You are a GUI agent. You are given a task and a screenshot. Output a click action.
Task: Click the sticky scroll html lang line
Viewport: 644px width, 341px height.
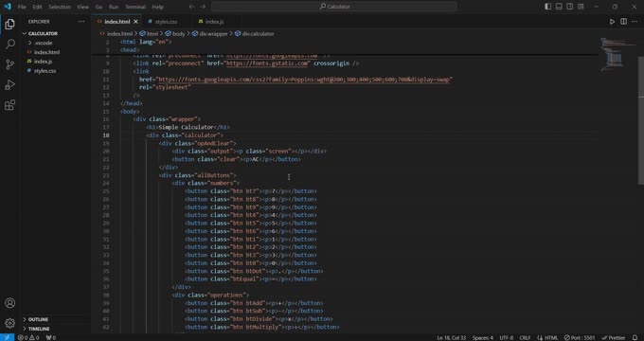tap(146, 42)
